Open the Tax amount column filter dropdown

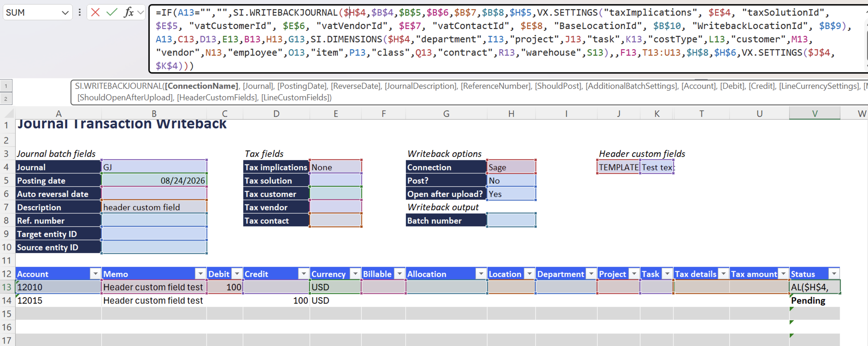[784, 274]
